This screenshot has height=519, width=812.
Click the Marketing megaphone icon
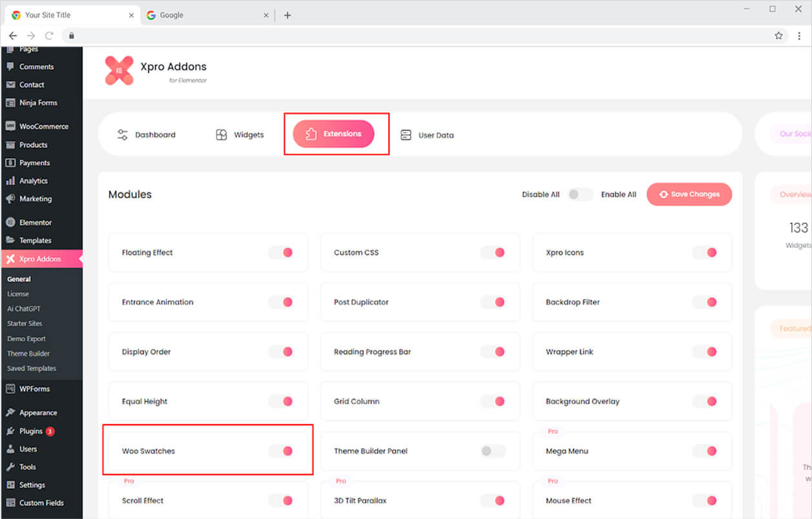point(10,199)
